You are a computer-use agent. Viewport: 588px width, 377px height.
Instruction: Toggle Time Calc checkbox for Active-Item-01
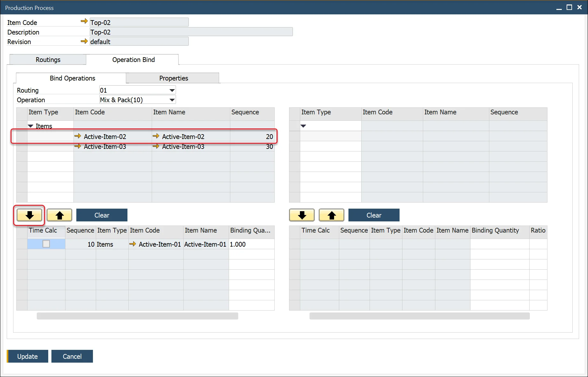(46, 244)
